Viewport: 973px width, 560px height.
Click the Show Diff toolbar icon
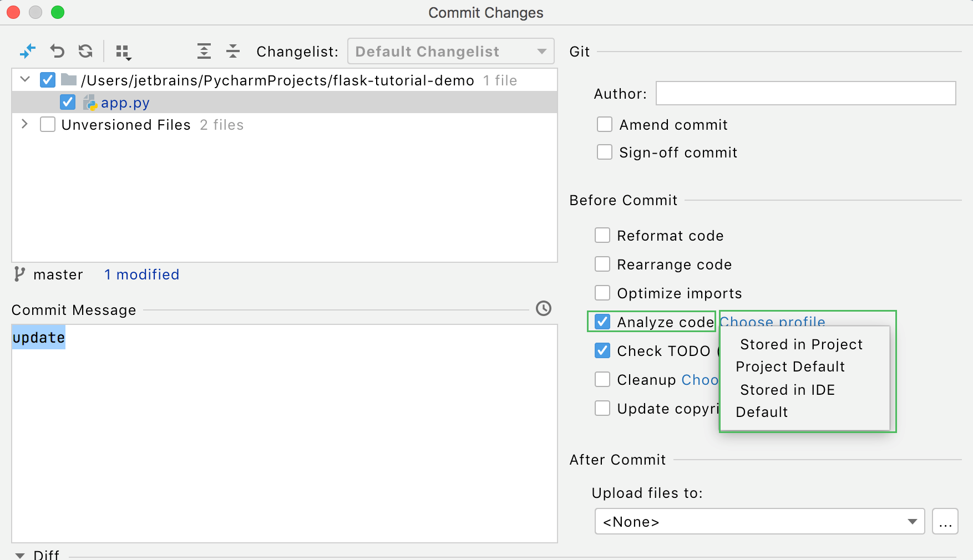tap(27, 51)
